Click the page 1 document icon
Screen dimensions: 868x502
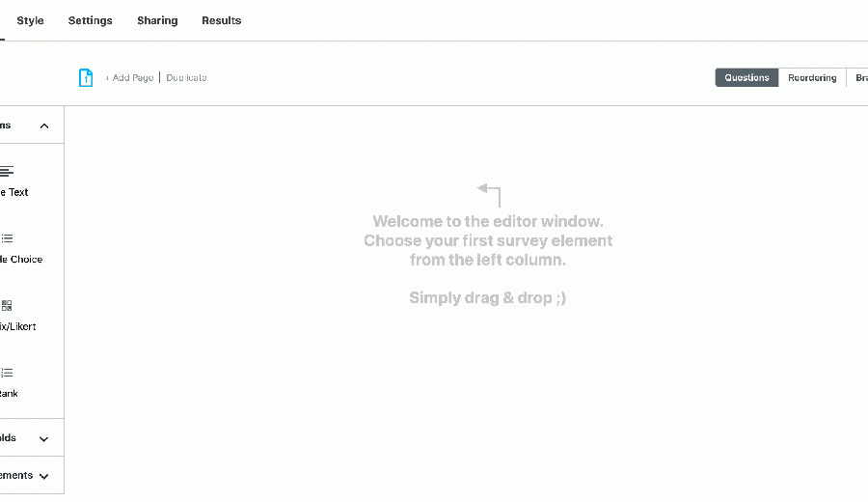[x=86, y=78]
